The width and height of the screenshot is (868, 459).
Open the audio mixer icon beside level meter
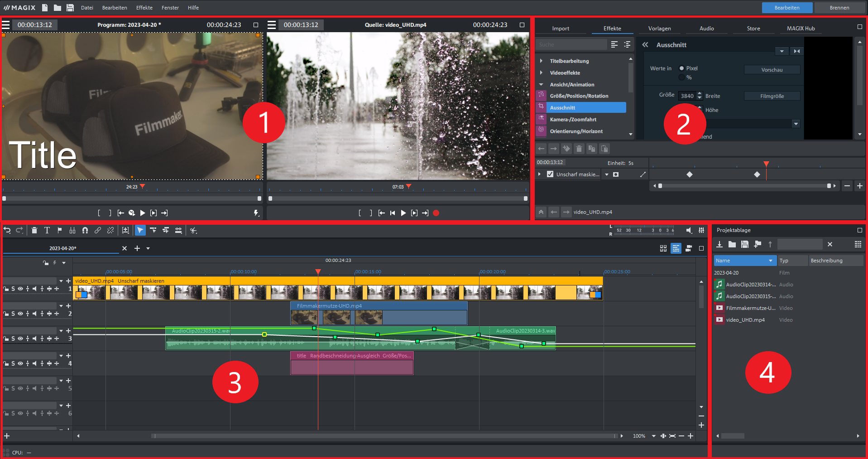(701, 231)
